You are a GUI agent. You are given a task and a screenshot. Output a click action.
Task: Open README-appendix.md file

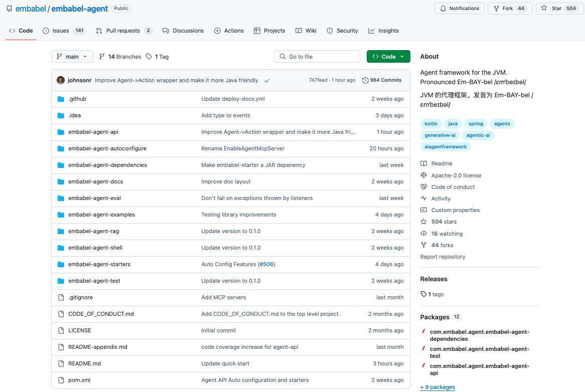[x=98, y=347]
